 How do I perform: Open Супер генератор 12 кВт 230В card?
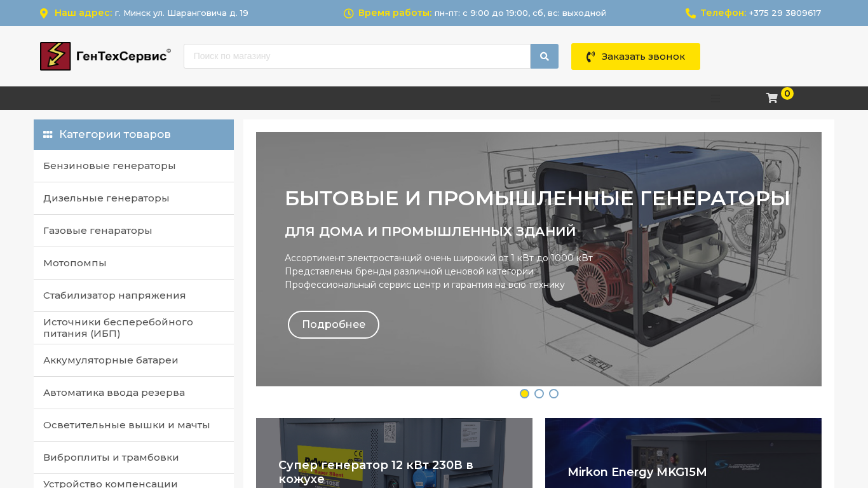(x=394, y=453)
